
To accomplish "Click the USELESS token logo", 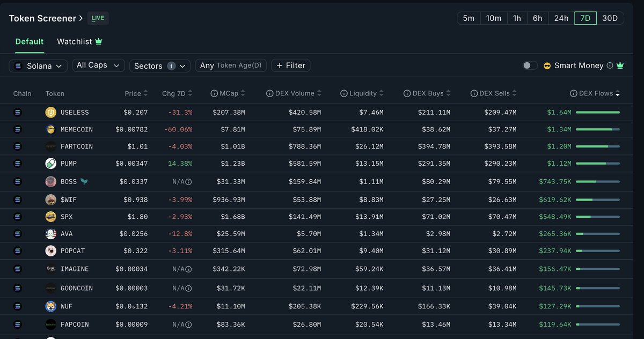I will pos(51,112).
